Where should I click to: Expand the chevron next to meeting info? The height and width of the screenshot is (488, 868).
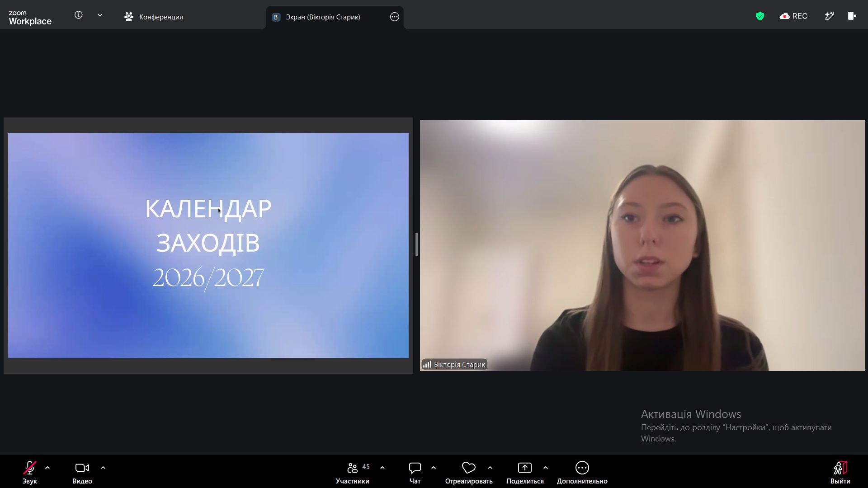click(100, 15)
